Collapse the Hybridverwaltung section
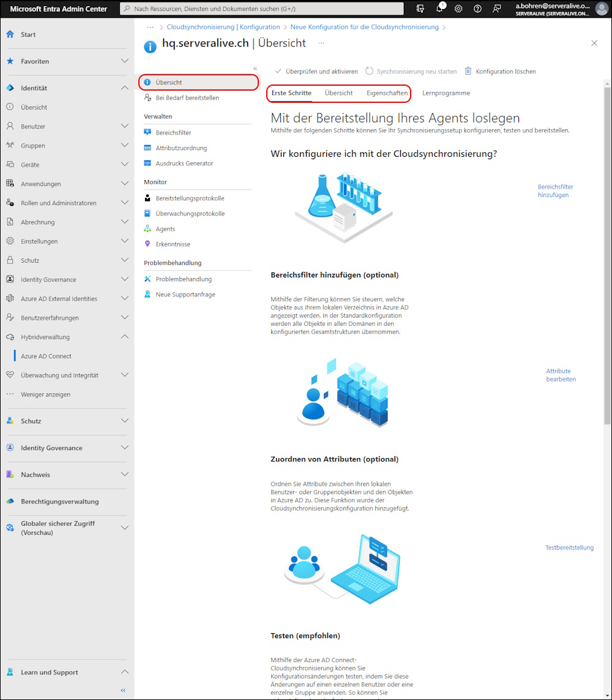Image resolution: width=612 pixels, height=700 pixels. point(125,337)
